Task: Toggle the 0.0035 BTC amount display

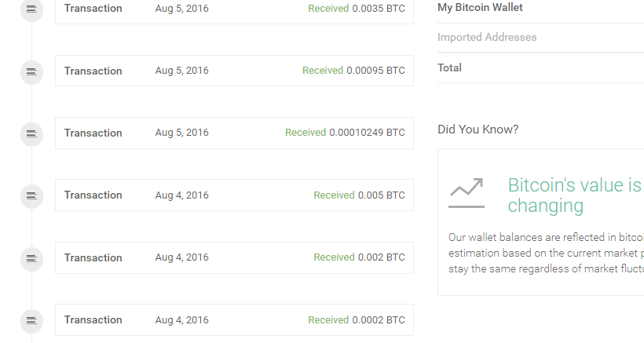Action: click(379, 9)
